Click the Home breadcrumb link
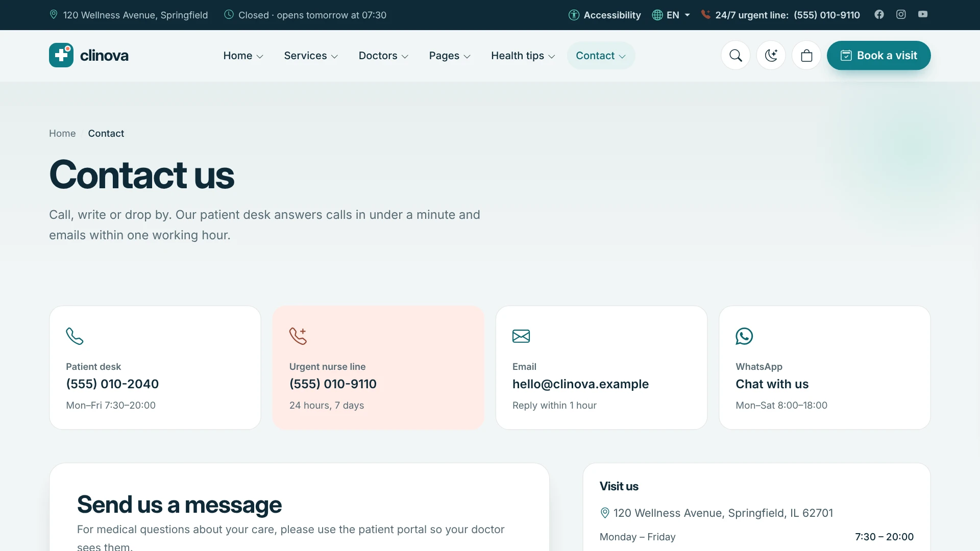Viewport: 980px width, 551px height. click(62, 133)
